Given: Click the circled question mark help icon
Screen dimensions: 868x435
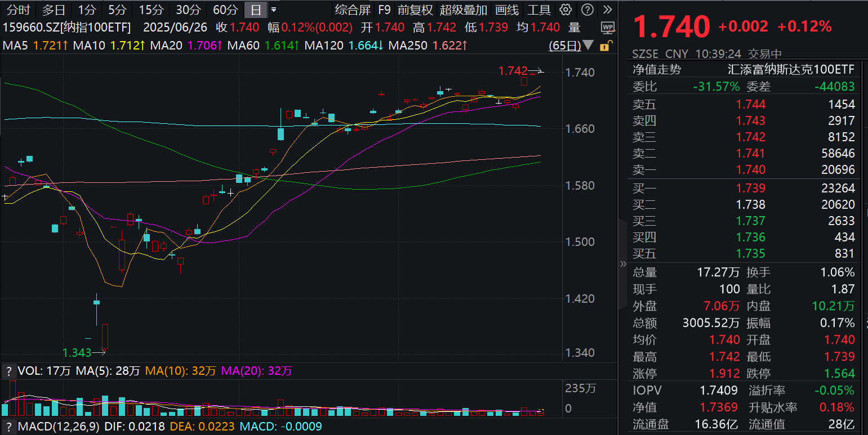Looking at the screenshot, I should pos(587,8).
